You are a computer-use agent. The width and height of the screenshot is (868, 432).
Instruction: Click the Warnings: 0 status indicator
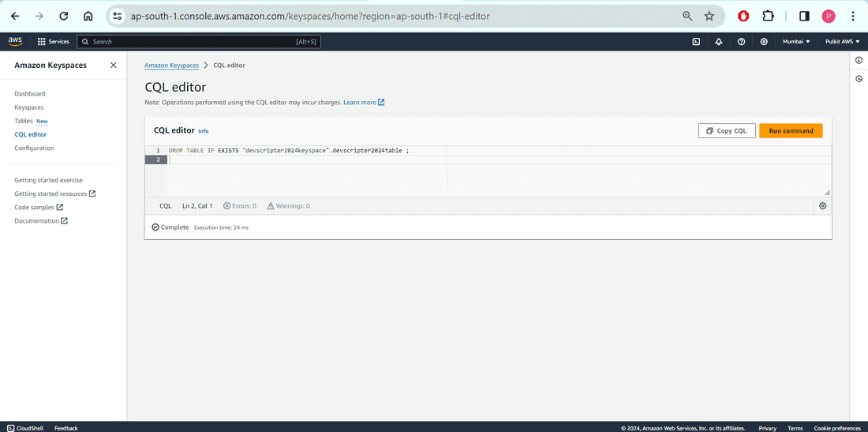coord(288,206)
